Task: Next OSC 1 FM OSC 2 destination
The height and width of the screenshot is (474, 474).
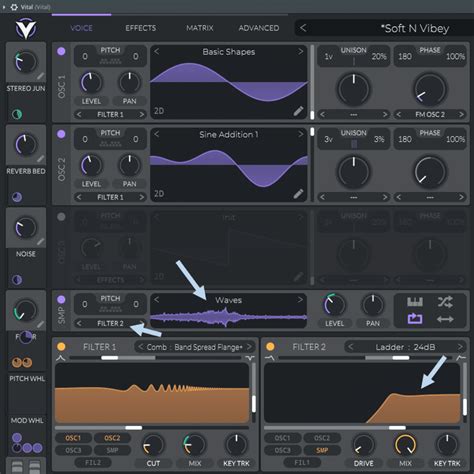Action: click(461, 114)
